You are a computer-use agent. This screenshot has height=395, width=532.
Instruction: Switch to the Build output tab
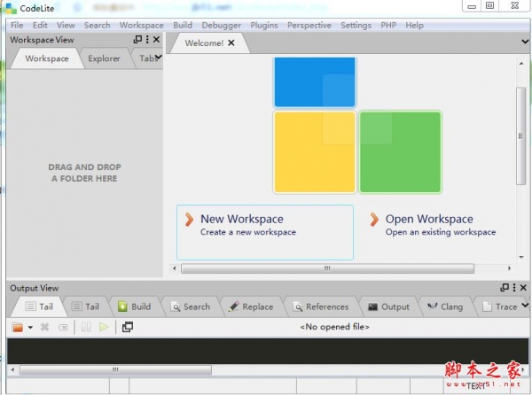click(135, 306)
